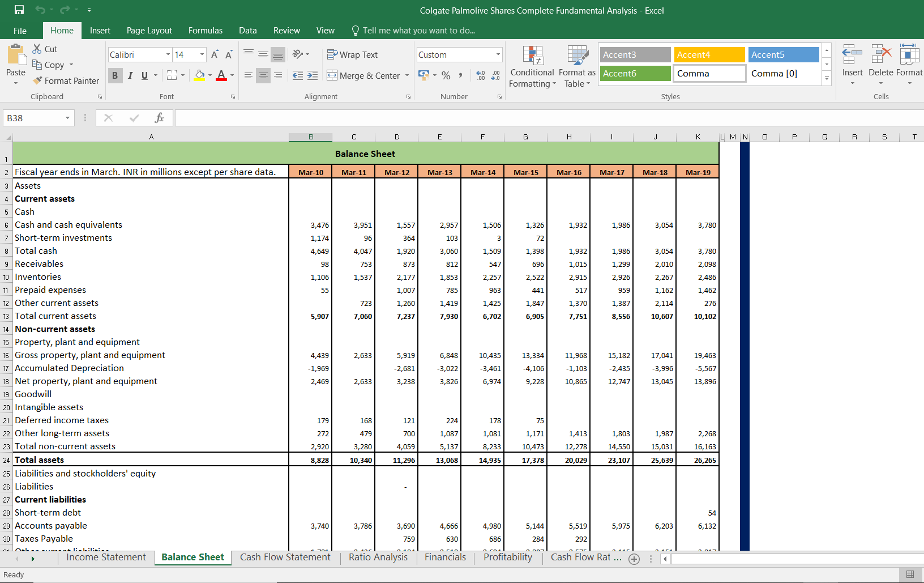Image resolution: width=924 pixels, height=583 pixels.
Task: Toggle Underline formatting
Action: [x=144, y=75]
